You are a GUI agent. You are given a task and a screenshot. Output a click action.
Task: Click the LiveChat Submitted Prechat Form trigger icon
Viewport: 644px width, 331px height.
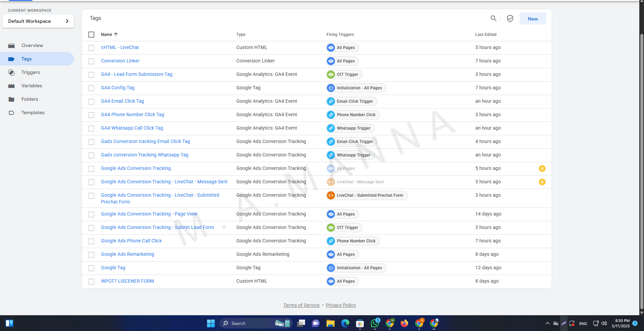pos(331,195)
